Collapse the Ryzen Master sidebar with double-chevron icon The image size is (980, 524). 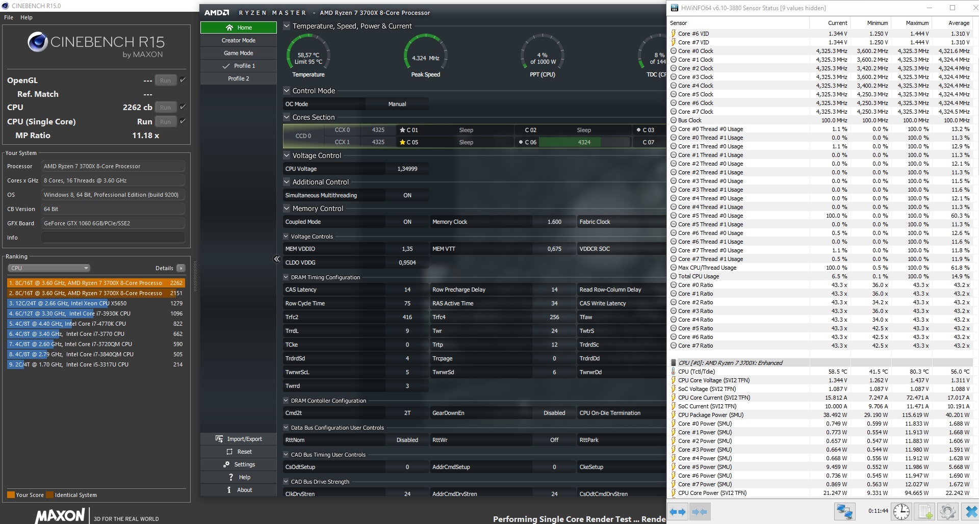[277, 259]
